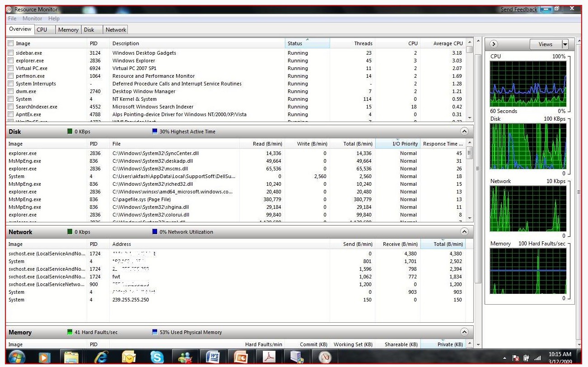Click the Skype icon in taskbar
The height and width of the screenshot is (367, 588).
(157, 357)
